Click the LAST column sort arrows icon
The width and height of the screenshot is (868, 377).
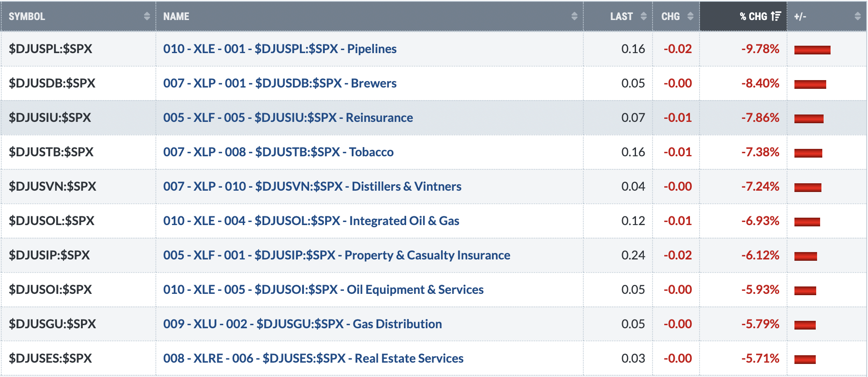[x=644, y=16]
